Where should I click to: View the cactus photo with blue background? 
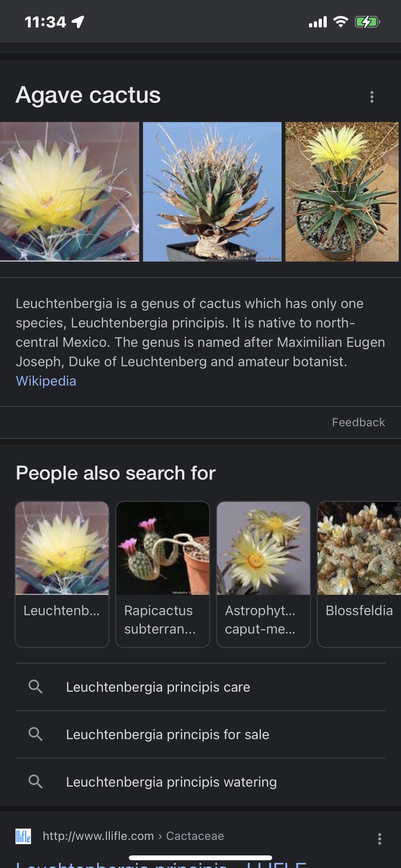coord(212,191)
